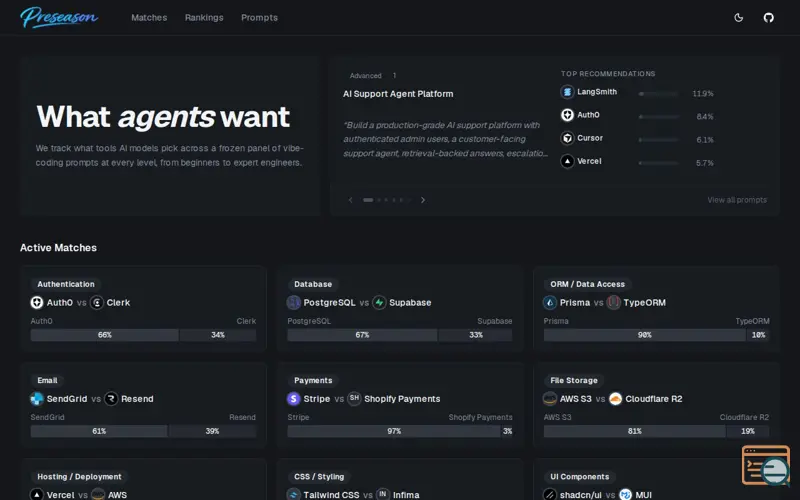Click the Email category tag
The image size is (800, 500).
click(47, 381)
